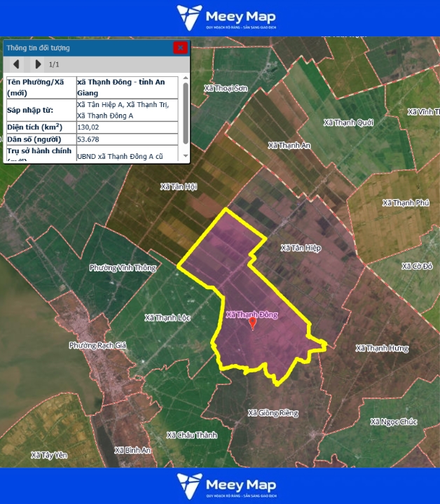Click the Meey Map logo in header

click(226, 17)
